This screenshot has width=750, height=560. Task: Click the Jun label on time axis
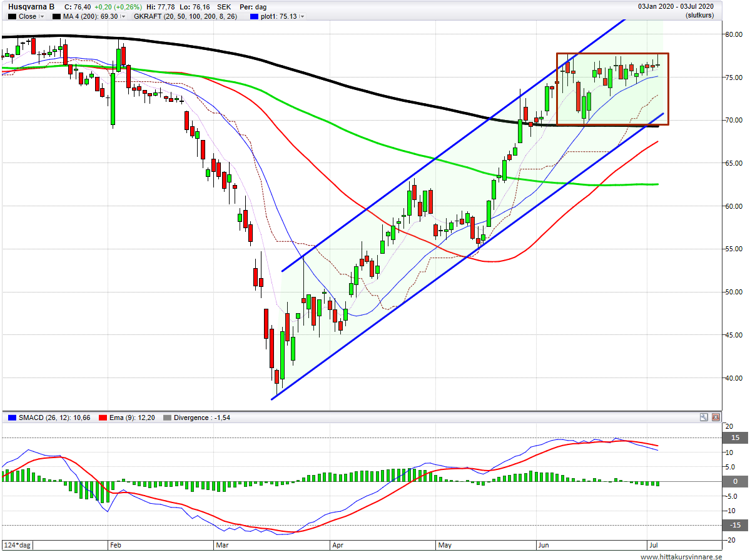tap(544, 545)
